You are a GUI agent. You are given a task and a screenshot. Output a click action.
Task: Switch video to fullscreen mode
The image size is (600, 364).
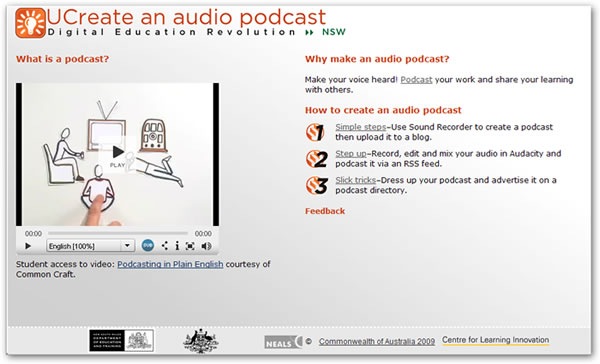(190, 246)
